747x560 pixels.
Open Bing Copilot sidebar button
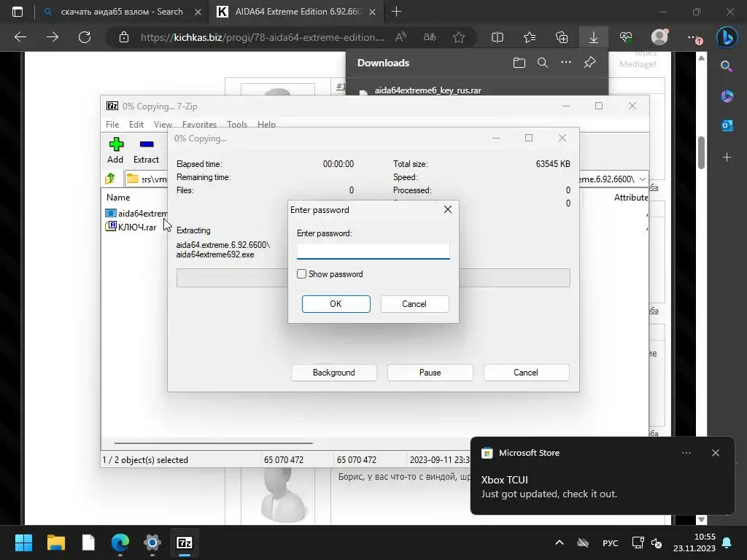pyautogui.click(x=727, y=37)
